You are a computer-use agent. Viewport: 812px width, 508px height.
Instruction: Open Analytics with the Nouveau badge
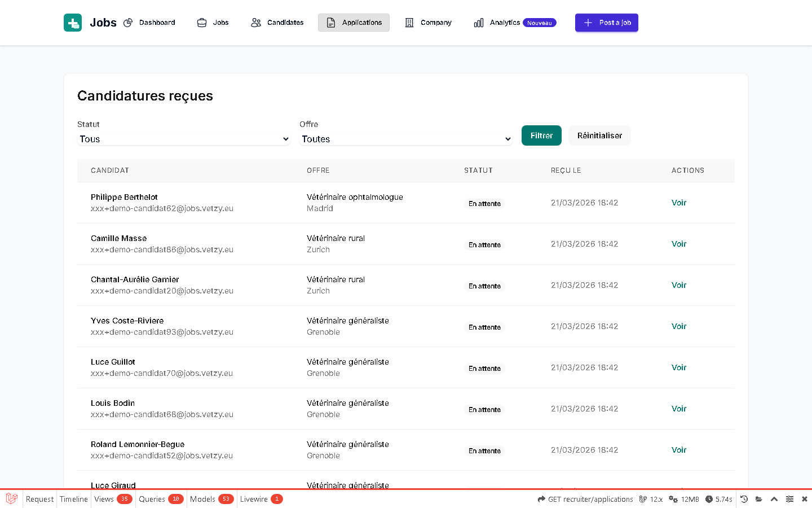coord(515,23)
